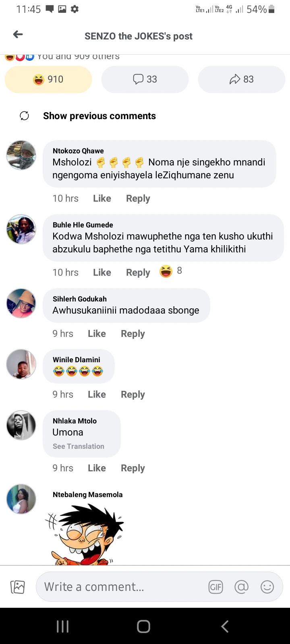290x644 pixels.
Task: Like Ntokozo Qhawe's comment
Action: [102, 198]
